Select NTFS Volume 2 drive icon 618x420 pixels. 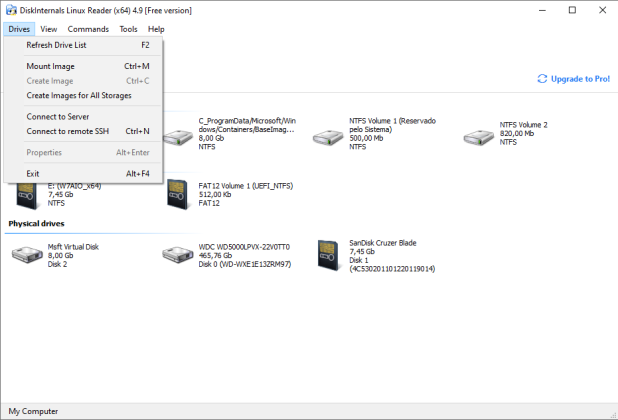coord(479,137)
